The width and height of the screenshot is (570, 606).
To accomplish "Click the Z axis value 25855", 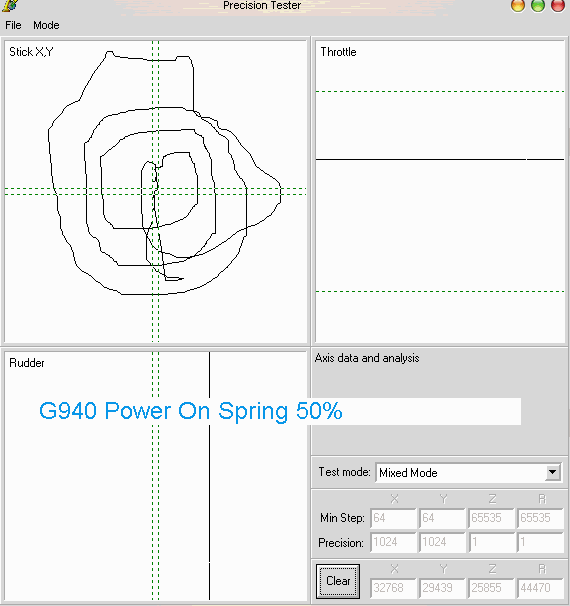I will [492, 588].
